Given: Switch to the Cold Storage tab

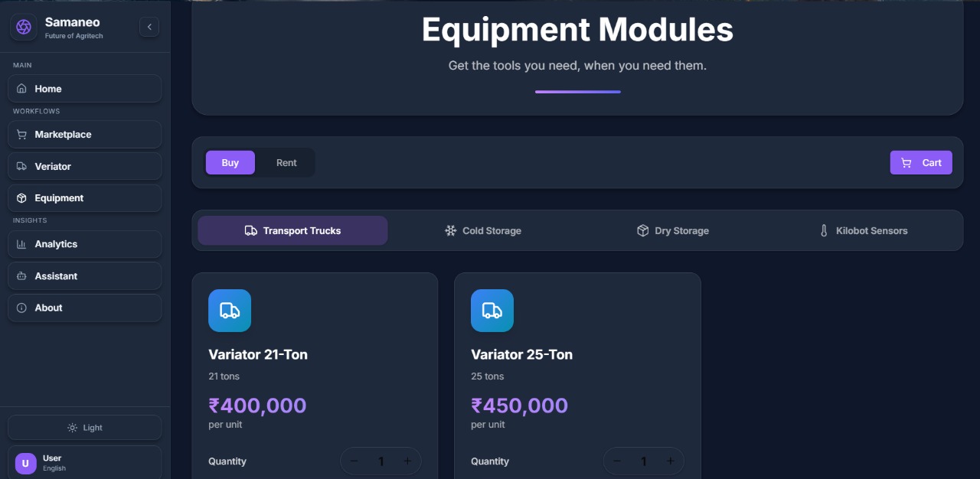Looking at the screenshot, I should pyautogui.click(x=483, y=230).
